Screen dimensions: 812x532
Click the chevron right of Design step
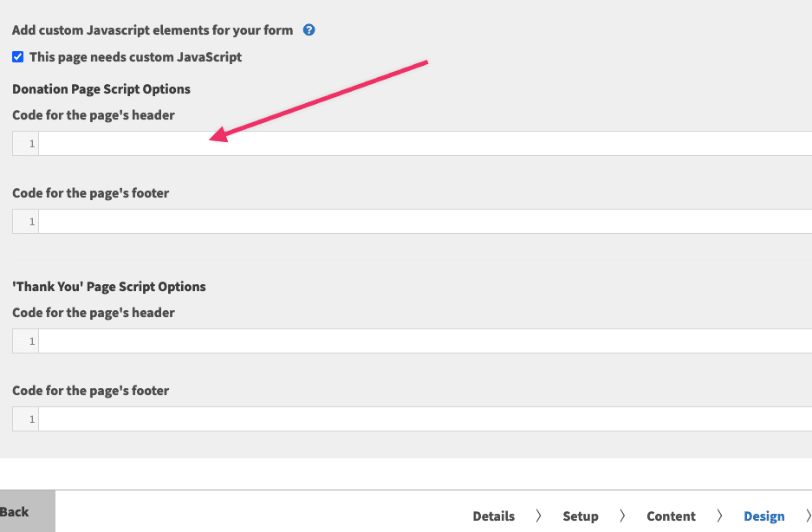pos(807,516)
